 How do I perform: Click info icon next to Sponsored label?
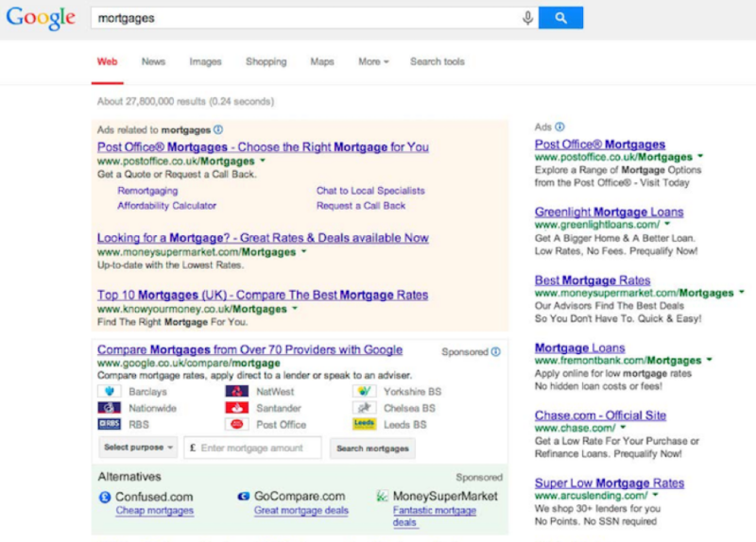495,351
